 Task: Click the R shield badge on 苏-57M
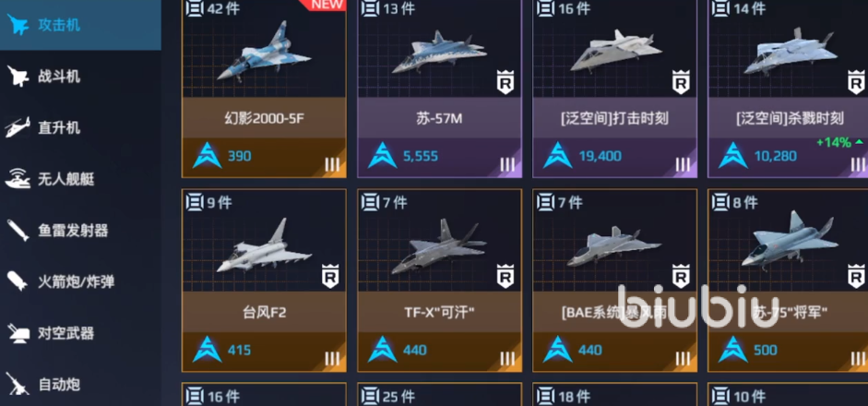pyautogui.click(x=505, y=82)
